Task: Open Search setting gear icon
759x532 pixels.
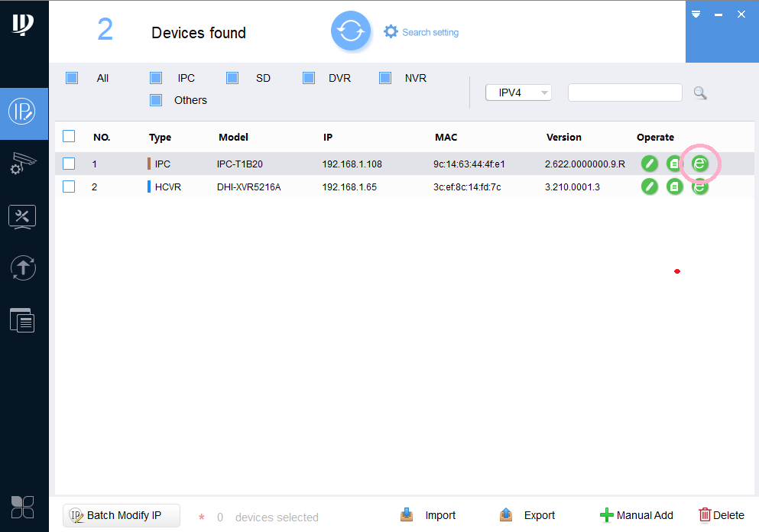Action: [391, 31]
